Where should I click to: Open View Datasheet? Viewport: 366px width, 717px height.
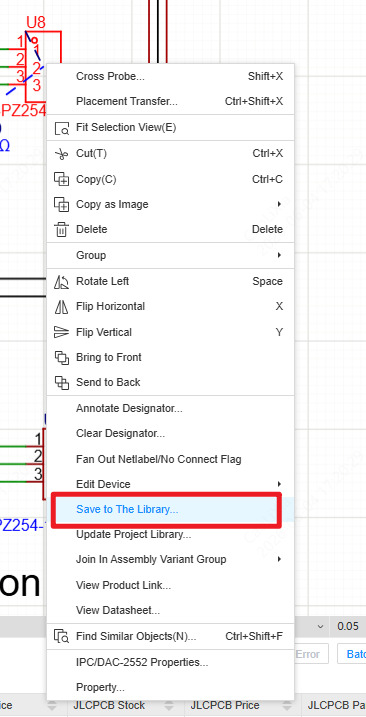(170, 610)
